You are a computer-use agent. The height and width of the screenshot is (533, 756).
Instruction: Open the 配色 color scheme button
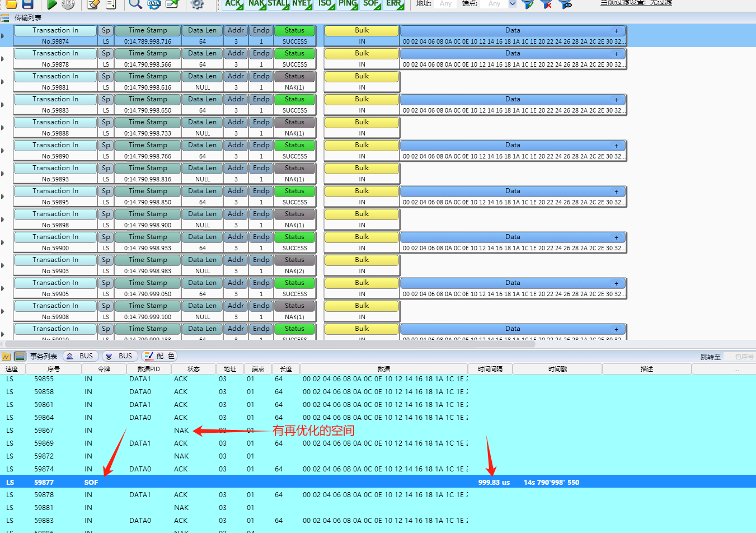(x=159, y=356)
